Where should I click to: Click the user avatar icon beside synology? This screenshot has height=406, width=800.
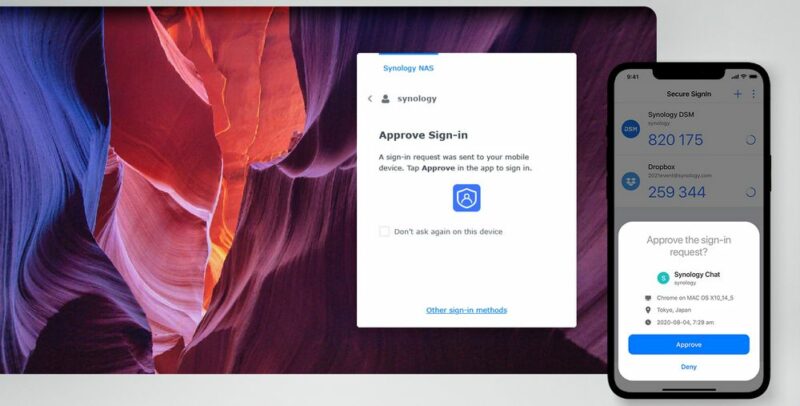pyautogui.click(x=385, y=99)
